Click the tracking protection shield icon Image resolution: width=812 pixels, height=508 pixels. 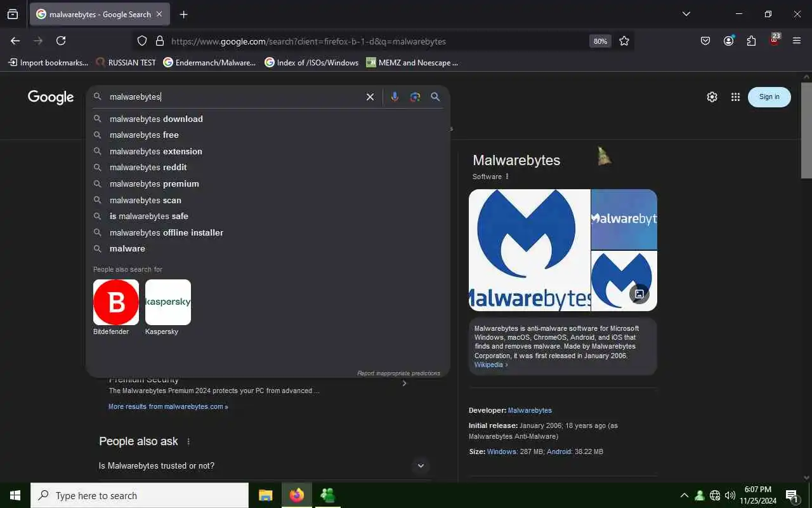142,41
